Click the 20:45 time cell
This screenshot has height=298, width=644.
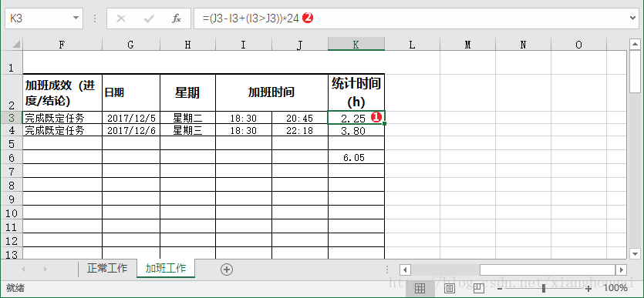[x=300, y=118]
